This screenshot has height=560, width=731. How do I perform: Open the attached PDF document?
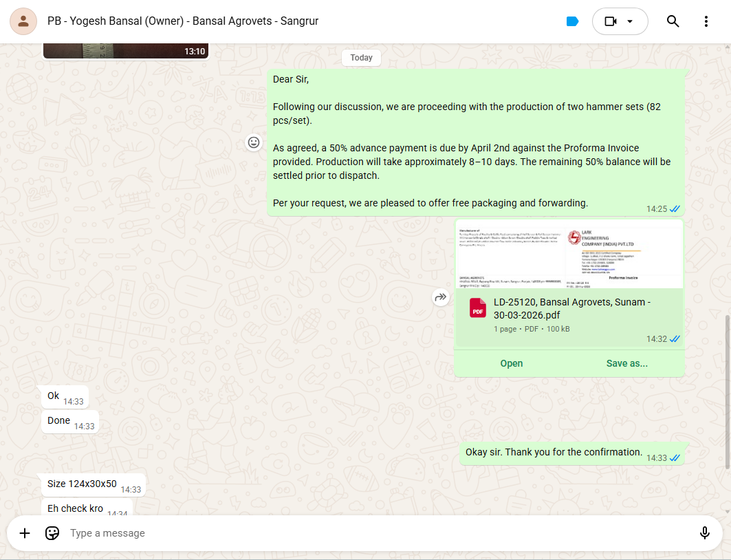click(x=511, y=363)
